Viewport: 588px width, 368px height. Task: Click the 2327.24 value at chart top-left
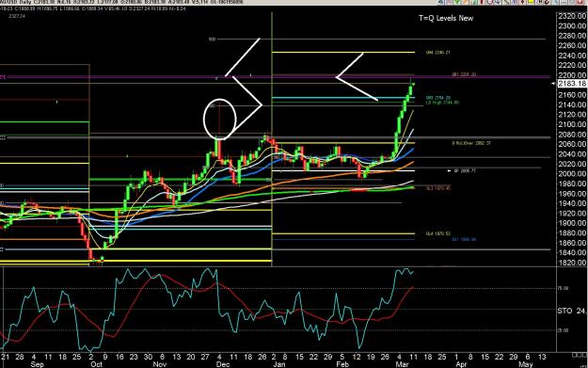(x=18, y=16)
